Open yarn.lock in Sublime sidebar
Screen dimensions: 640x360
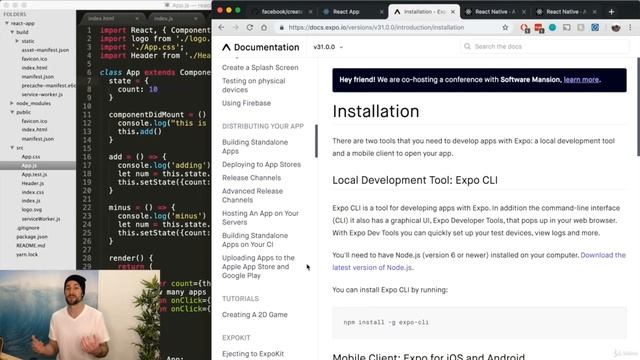click(x=27, y=254)
